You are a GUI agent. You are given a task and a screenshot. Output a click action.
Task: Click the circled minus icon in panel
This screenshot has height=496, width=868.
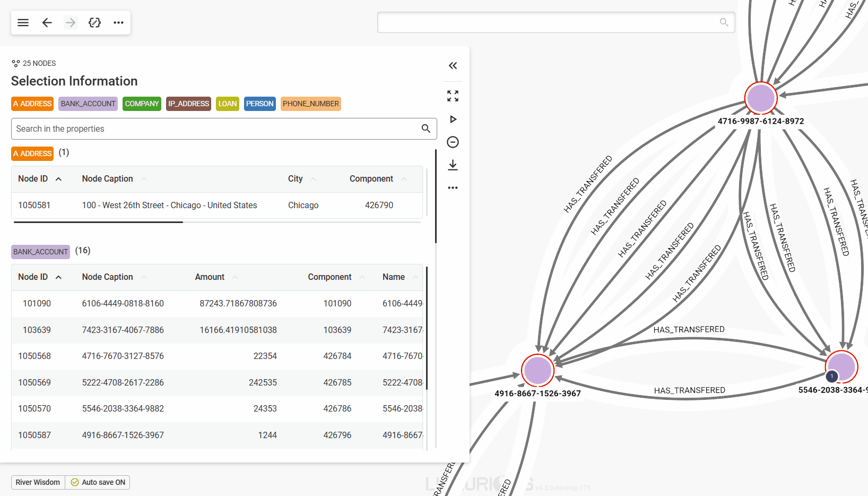453,142
